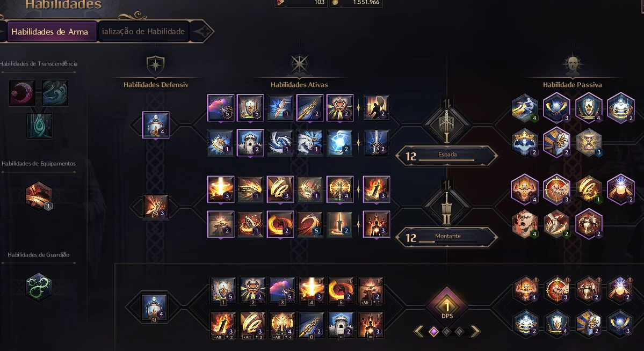Select the screaming face Montante passive skill
This screenshot has width=644, height=351.
524,224
